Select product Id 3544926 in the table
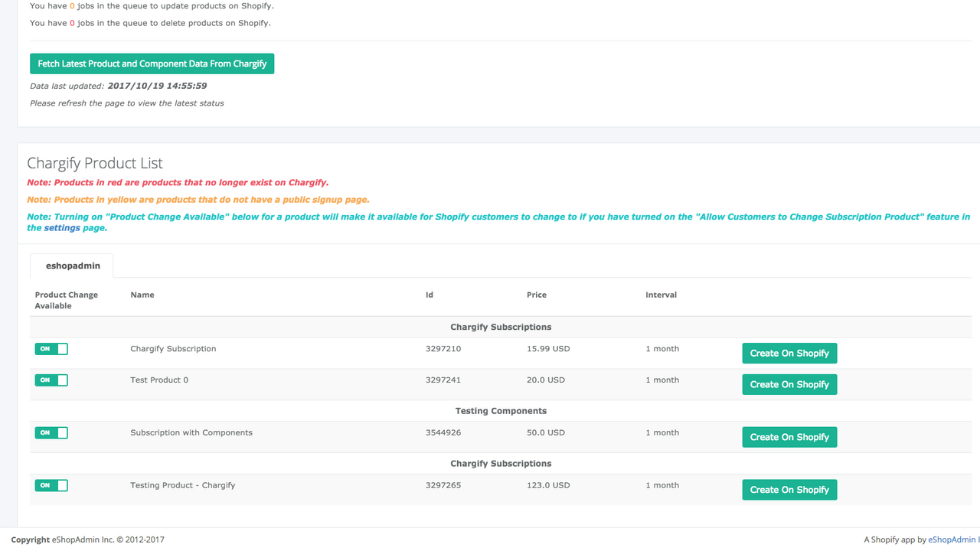Screen dimensions: 980x551 [443, 432]
